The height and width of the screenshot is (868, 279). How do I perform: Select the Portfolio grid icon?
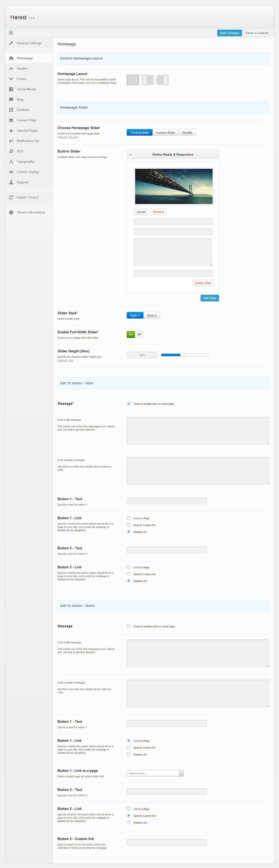pos(11,110)
